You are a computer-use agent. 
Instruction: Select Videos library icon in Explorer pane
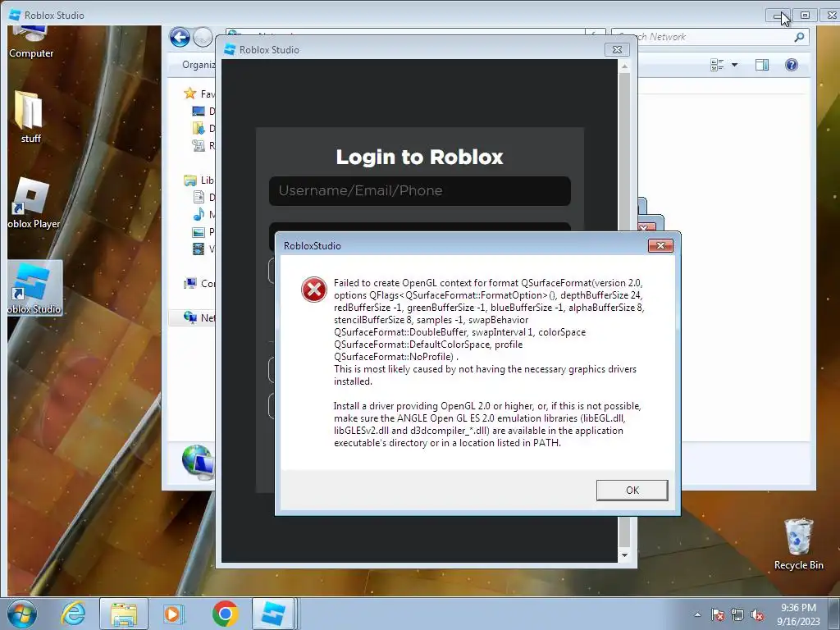(199, 249)
